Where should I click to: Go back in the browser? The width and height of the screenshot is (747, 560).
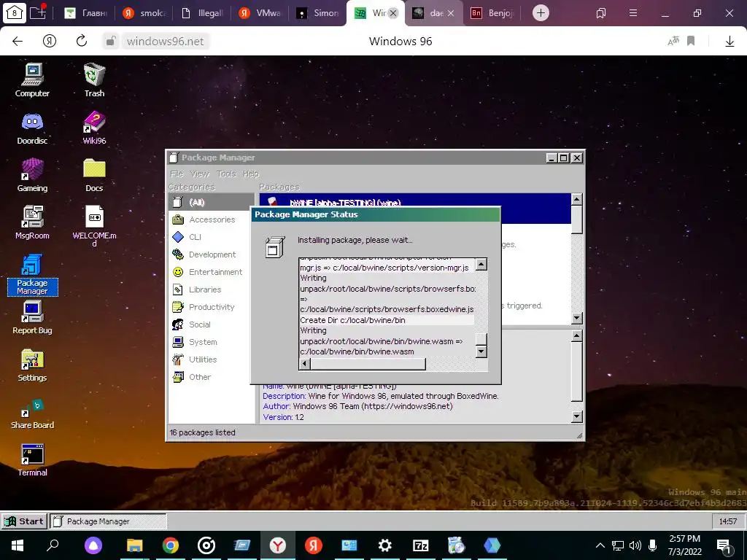(18, 42)
